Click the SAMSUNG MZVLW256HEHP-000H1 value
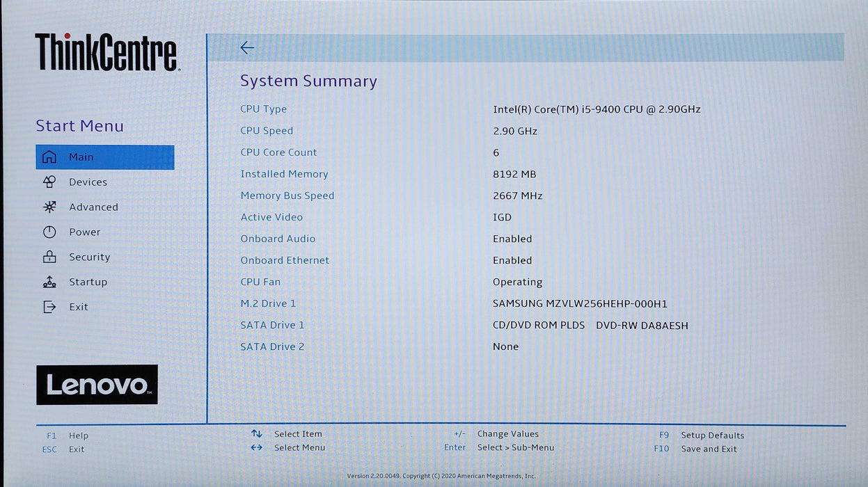The width and height of the screenshot is (868, 487). coord(580,303)
